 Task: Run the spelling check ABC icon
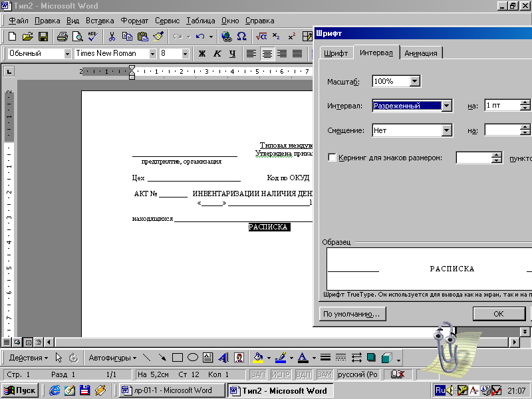click(x=92, y=37)
